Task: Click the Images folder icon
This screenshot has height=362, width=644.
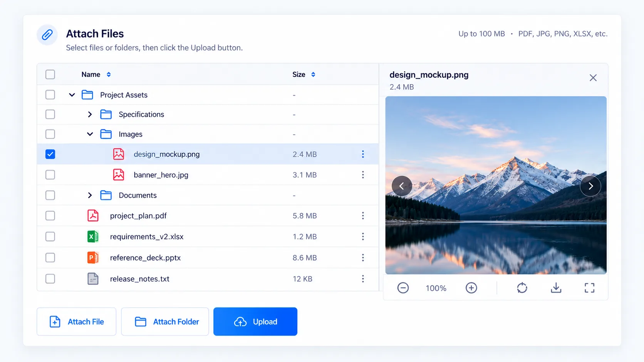Action: click(106, 134)
